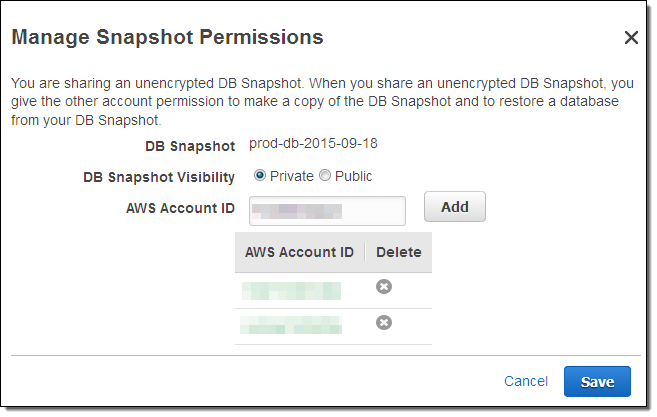The height and width of the screenshot is (417, 657).
Task: Select the first account ID in the table
Action: coord(291,289)
